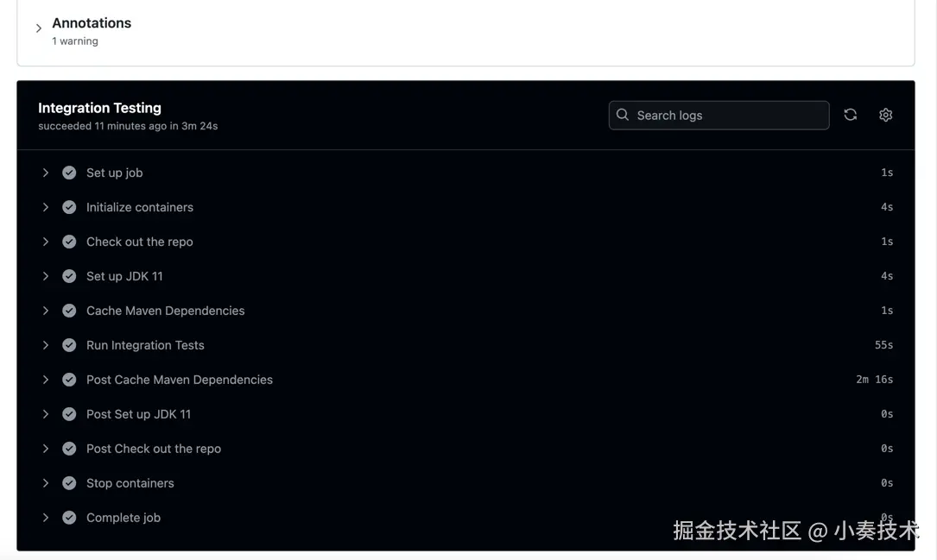Click the success checkmark of Initialize containers
This screenshot has width=937, height=560.
point(69,207)
